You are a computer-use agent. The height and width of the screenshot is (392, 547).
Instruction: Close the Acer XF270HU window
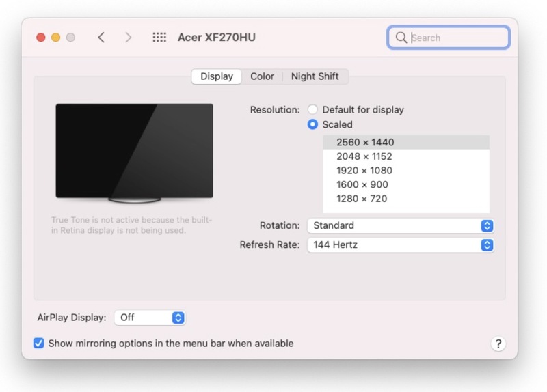point(41,38)
